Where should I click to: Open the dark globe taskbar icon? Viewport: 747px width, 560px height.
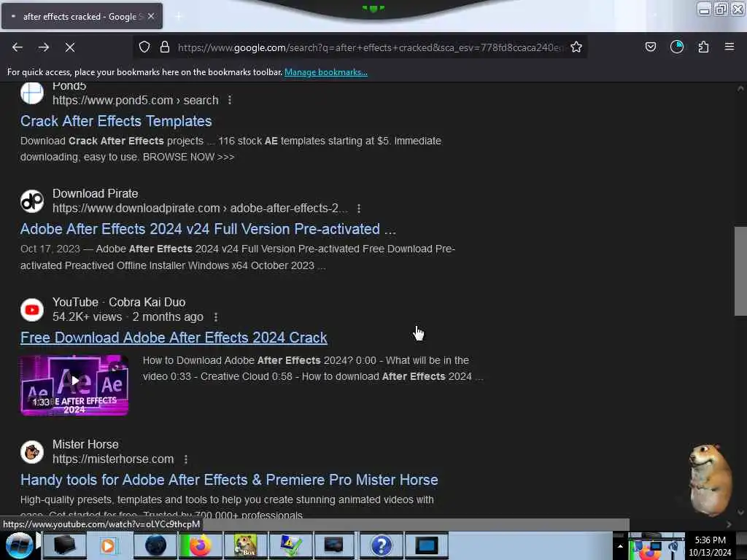[156, 545]
